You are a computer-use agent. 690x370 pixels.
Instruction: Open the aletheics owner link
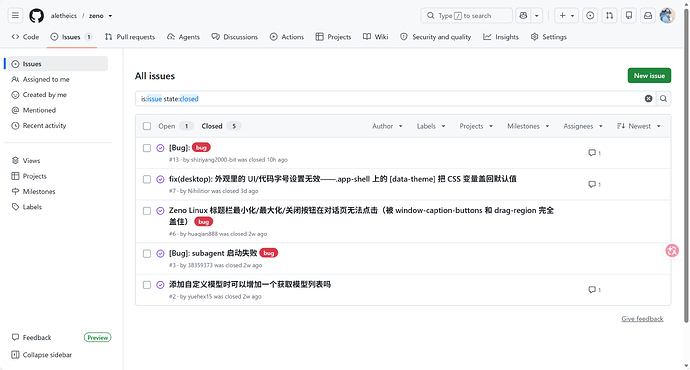coord(64,16)
